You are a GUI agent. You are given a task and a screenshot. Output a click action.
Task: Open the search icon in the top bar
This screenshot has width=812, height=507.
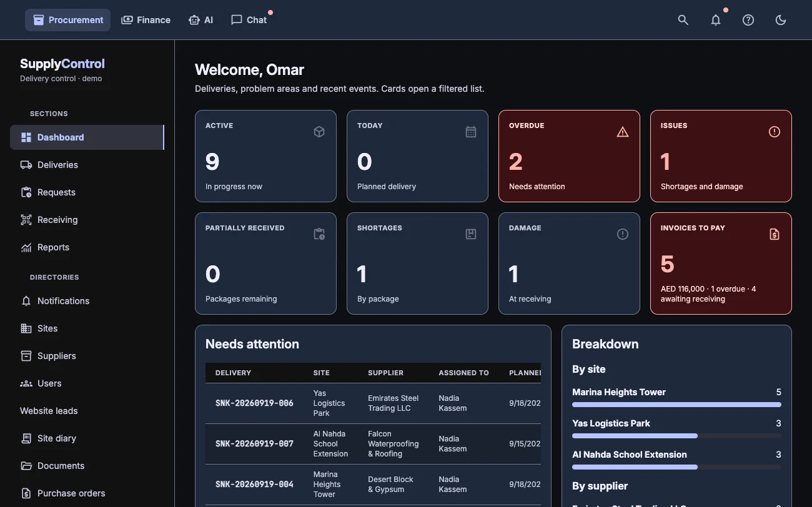pyautogui.click(x=683, y=20)
